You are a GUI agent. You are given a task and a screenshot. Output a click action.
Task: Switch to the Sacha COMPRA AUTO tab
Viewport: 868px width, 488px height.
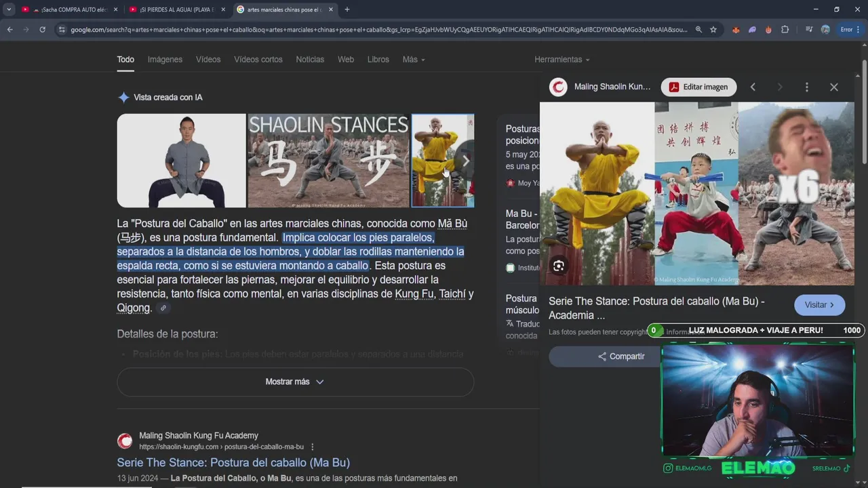point(70,9)
